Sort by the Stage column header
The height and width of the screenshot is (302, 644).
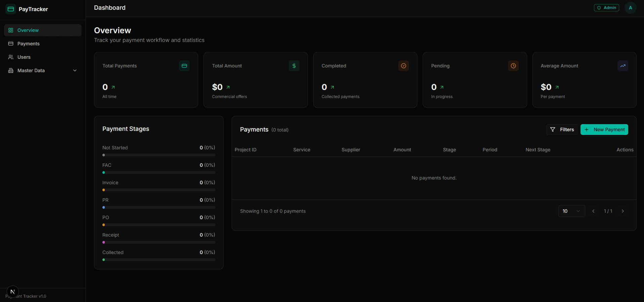[x=450, y=150]
